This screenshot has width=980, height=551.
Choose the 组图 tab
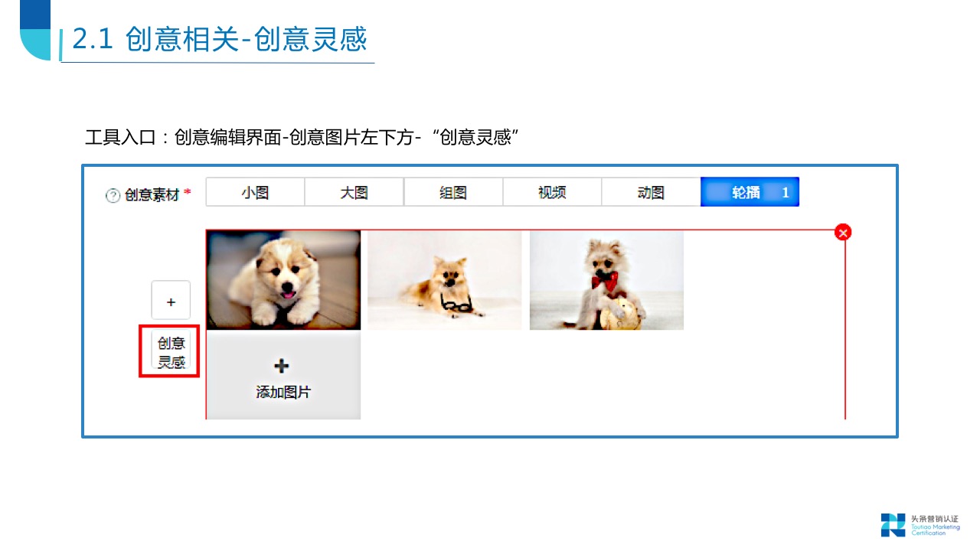click(x=453, y=193)
